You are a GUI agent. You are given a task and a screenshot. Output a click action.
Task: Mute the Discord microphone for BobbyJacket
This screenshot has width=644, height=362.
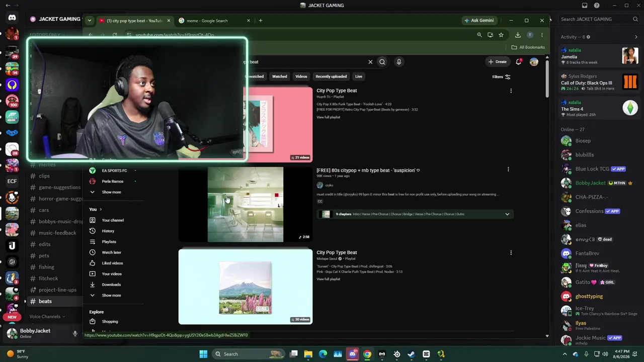[x=75, y=333]
